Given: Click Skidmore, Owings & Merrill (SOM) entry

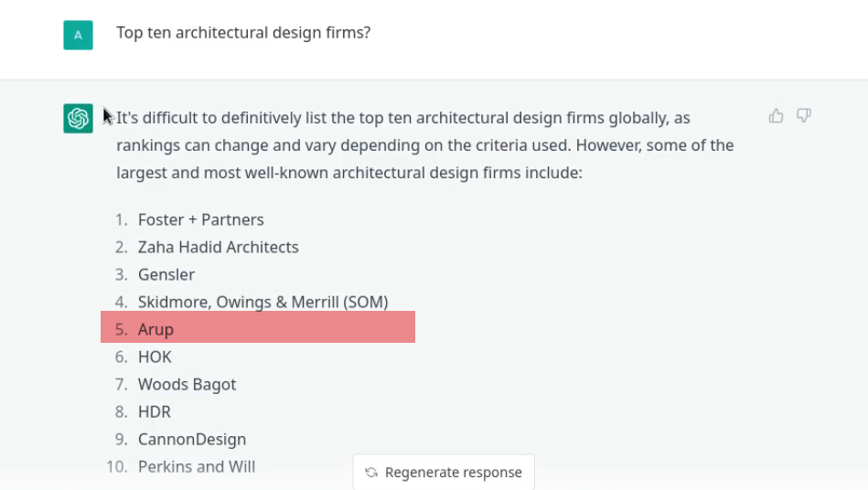Looking at the screenshot, I should pyautogui.click(x=263, y=302).
